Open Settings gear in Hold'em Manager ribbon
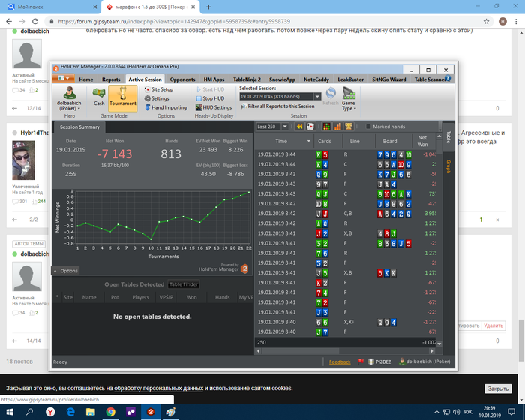This screenshot has width=525, height=420. pos(157,98)
